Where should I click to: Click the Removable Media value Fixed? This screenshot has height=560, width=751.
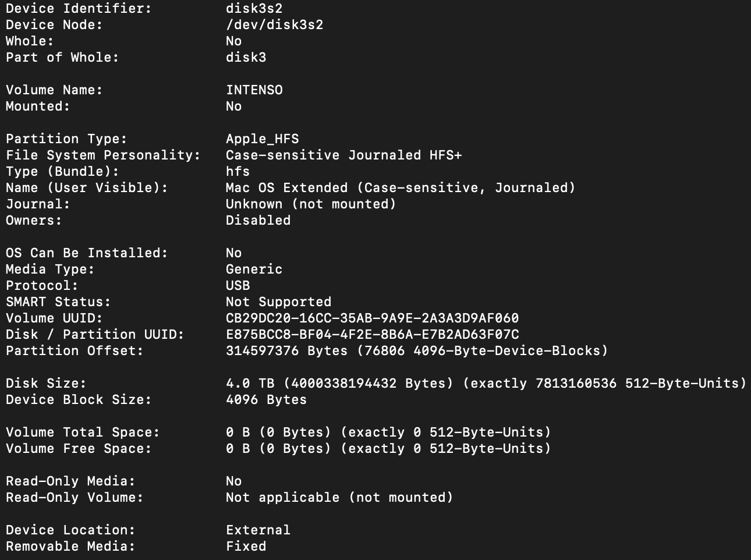[x=246, y=547]
